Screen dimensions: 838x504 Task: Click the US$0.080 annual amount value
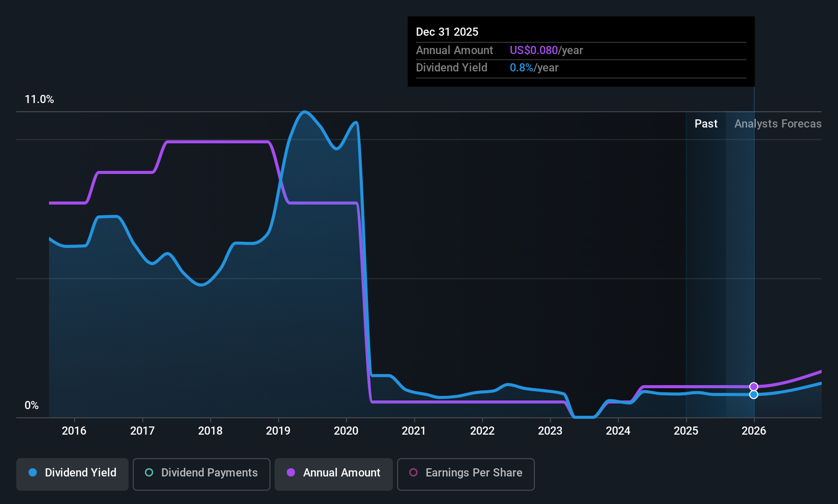(x=534, y=50)
